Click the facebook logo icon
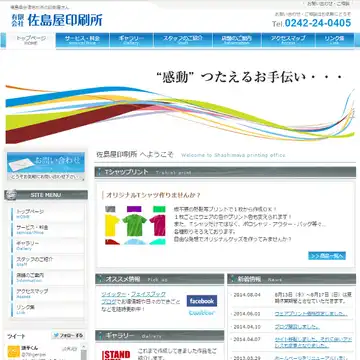 [202, 301]
